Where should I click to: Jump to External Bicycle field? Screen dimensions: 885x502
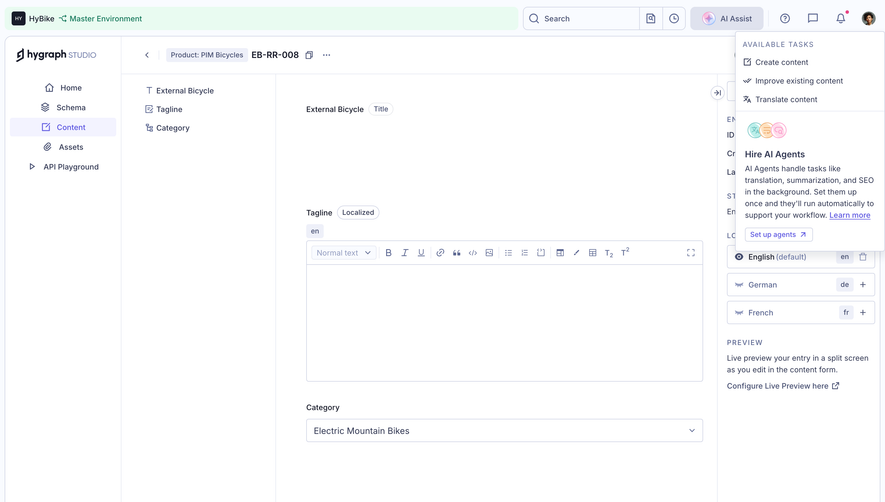179,91
